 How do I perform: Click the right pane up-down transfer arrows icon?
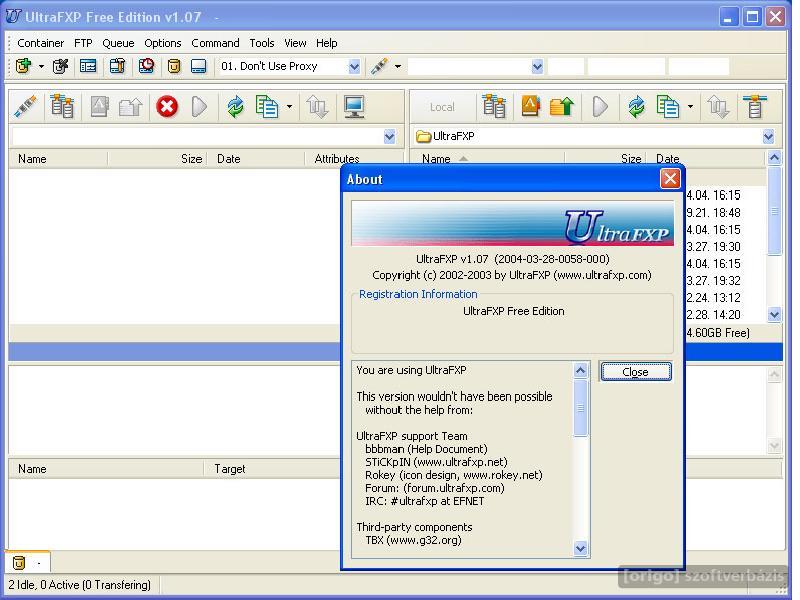718,107
